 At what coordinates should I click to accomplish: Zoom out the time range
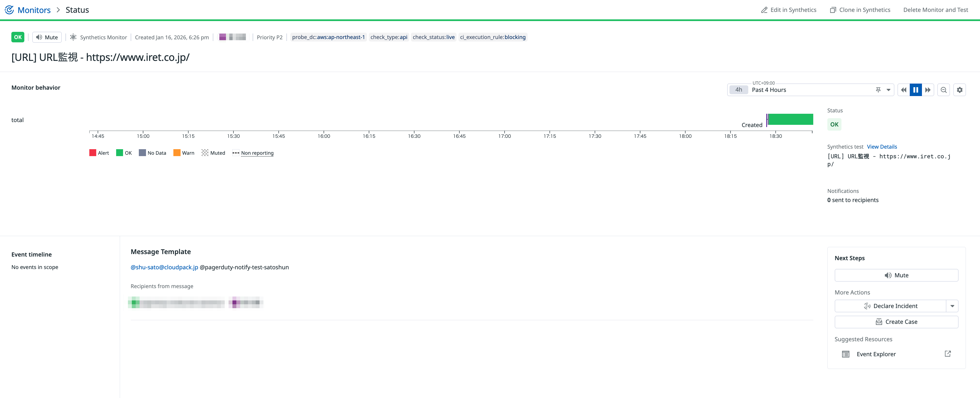click(x=943, y=90)
